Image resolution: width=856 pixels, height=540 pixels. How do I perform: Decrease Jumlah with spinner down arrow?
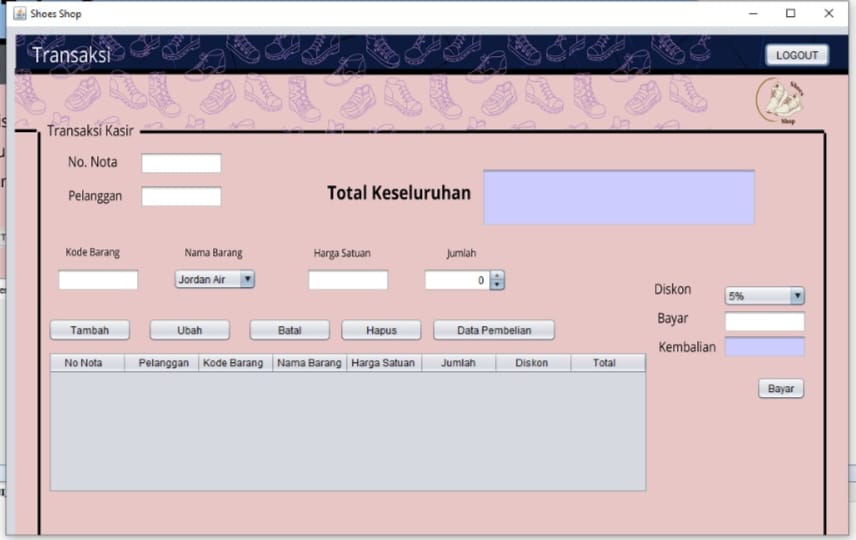click(497, 285)
